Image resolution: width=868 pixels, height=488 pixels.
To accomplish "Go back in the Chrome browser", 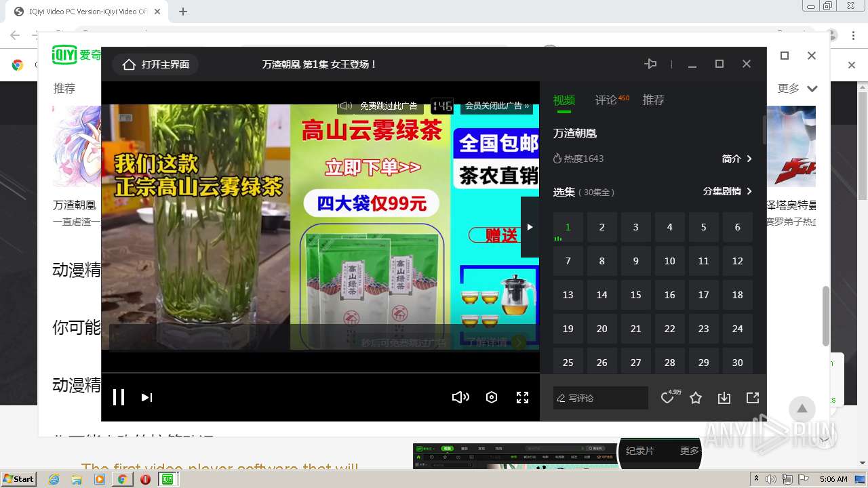I will 15,35.
